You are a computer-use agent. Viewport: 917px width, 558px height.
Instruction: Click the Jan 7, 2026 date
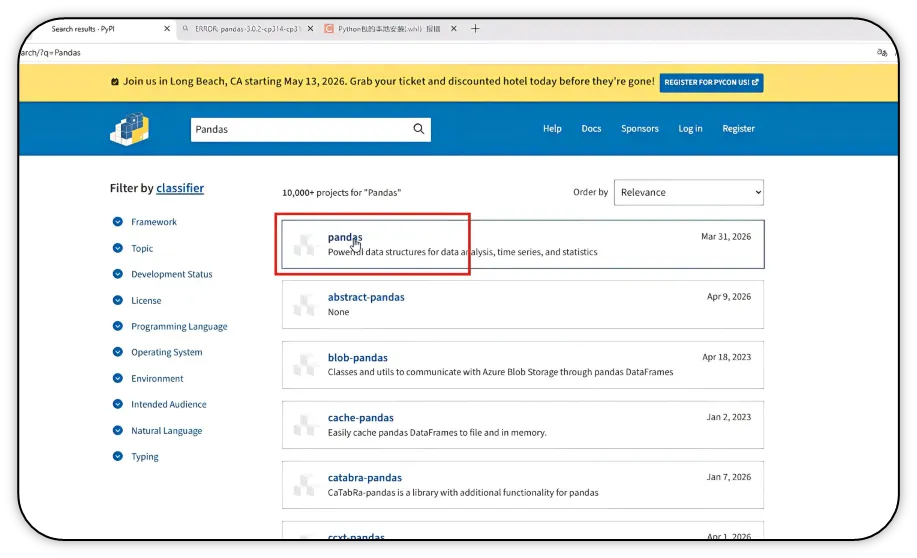tap(729, 477)
